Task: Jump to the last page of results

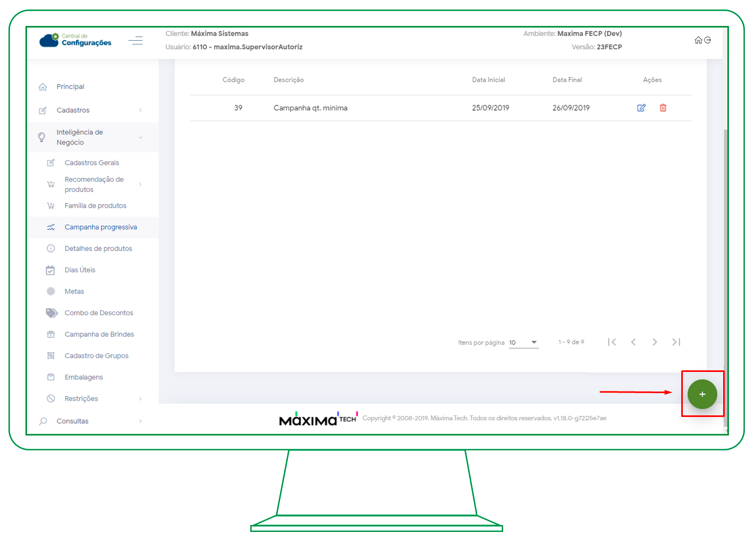Action: 676,342
